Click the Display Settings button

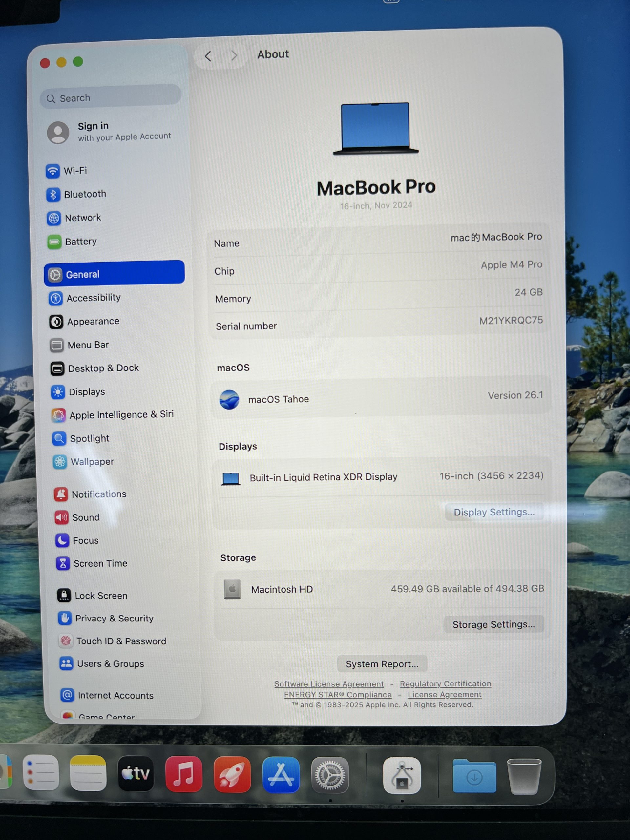coord(494,512)
